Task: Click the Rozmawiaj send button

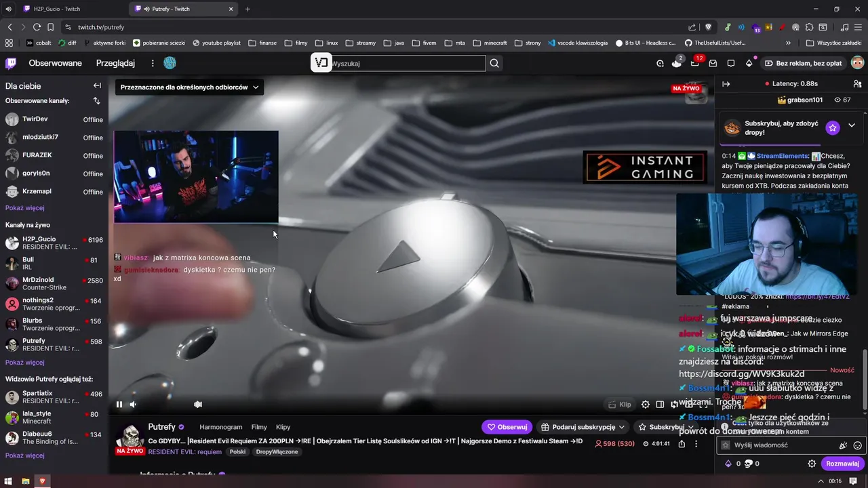Action: (x=843, y=464)
